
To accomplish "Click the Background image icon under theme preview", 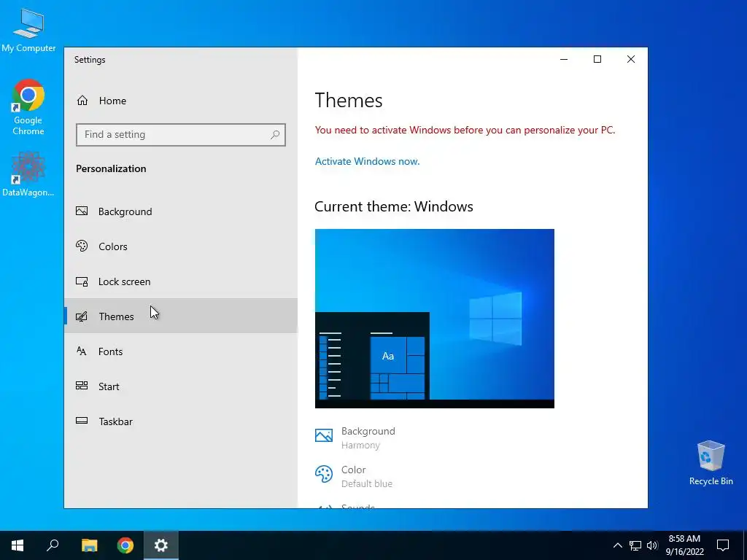I will (x=324, y=435).
